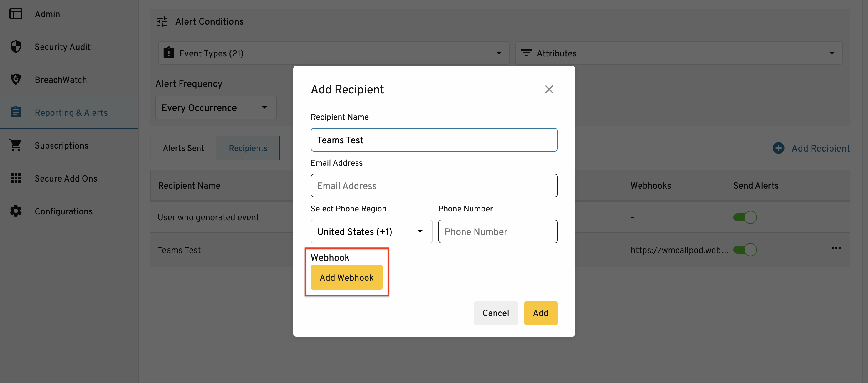Image resolution: width=868 pixels, height=383 pixels.
Task: Click the Add Recipient link text
Action: pos(820,148)
